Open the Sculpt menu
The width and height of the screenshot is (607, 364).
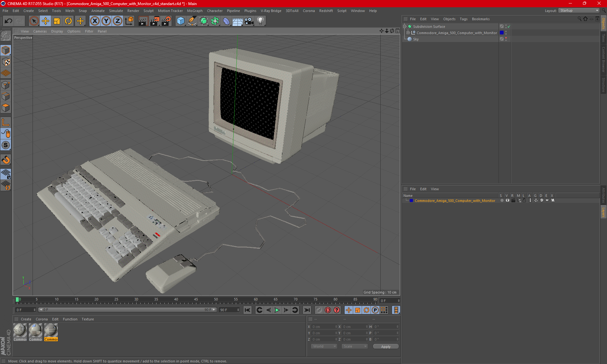pos(148,11)
